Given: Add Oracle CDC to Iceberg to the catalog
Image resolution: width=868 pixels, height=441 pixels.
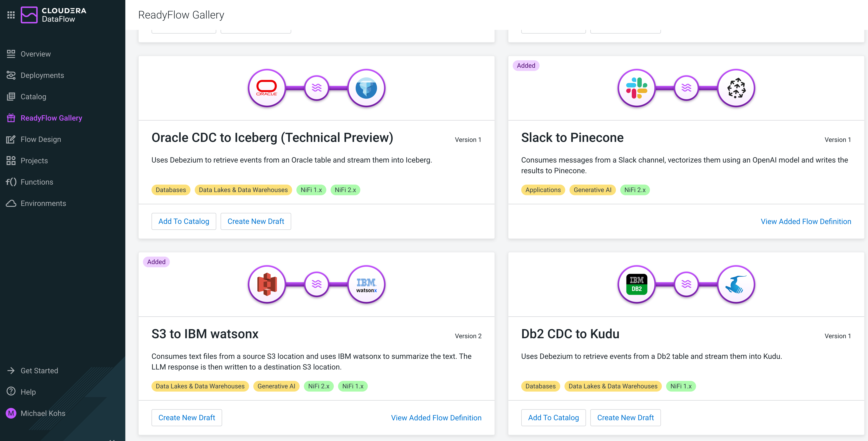Looking at the screenshot, I should (184, 221).
